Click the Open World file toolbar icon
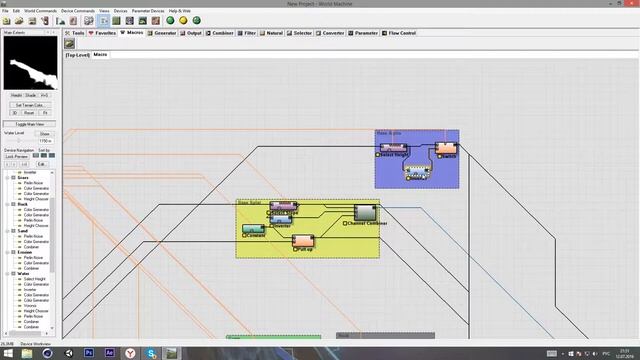Screen dimensions: 640x360 pos(19,20)
